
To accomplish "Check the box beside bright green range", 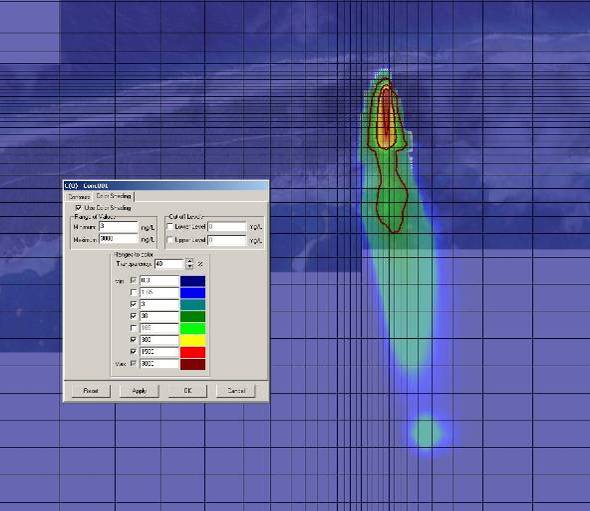I will point(133,328).
